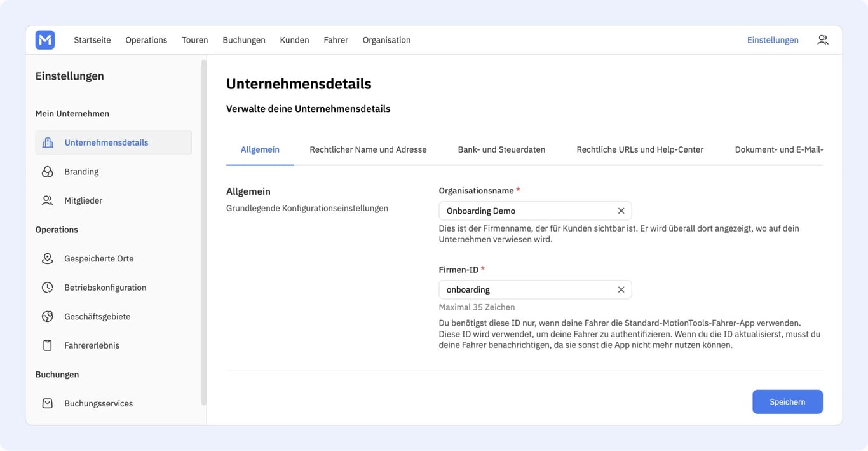Click the Unternehmensdetails building icon
868x451 pixels.
(x=48, y=142)
